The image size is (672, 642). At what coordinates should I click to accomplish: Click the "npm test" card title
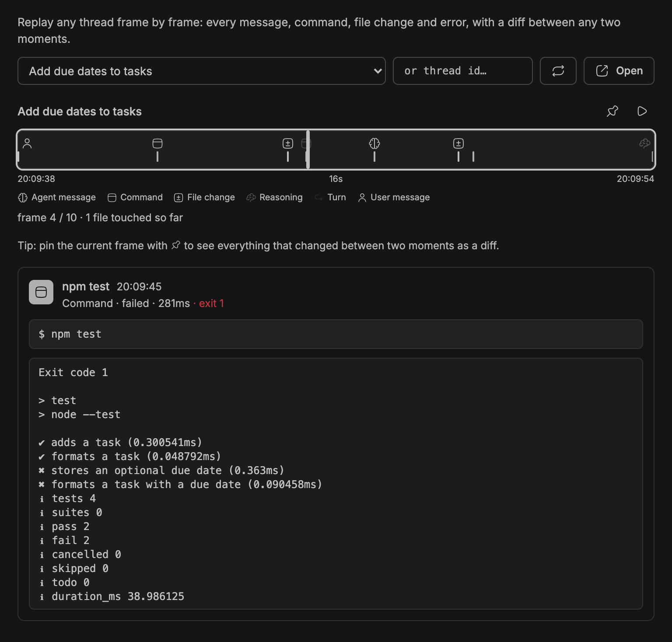pos(86,286)
